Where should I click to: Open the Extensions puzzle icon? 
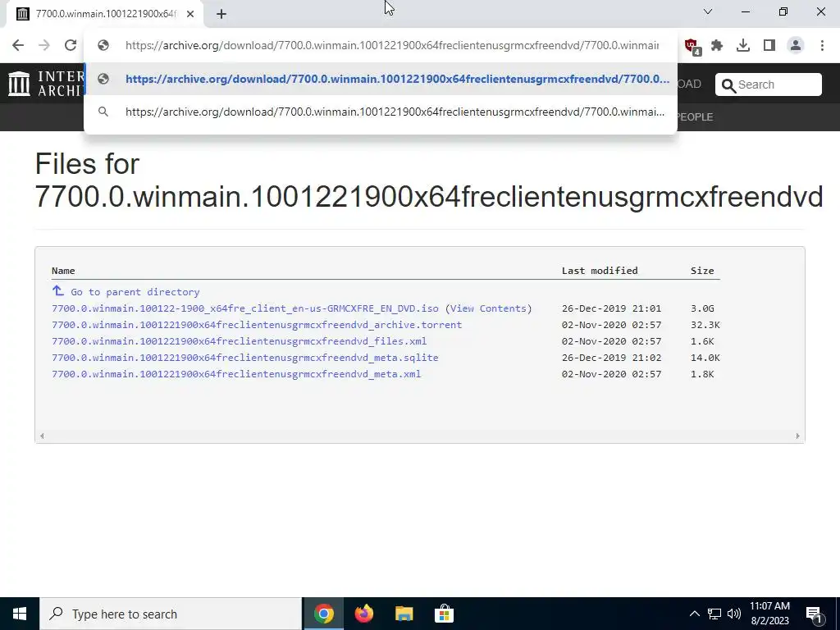[x=717, y=46]
